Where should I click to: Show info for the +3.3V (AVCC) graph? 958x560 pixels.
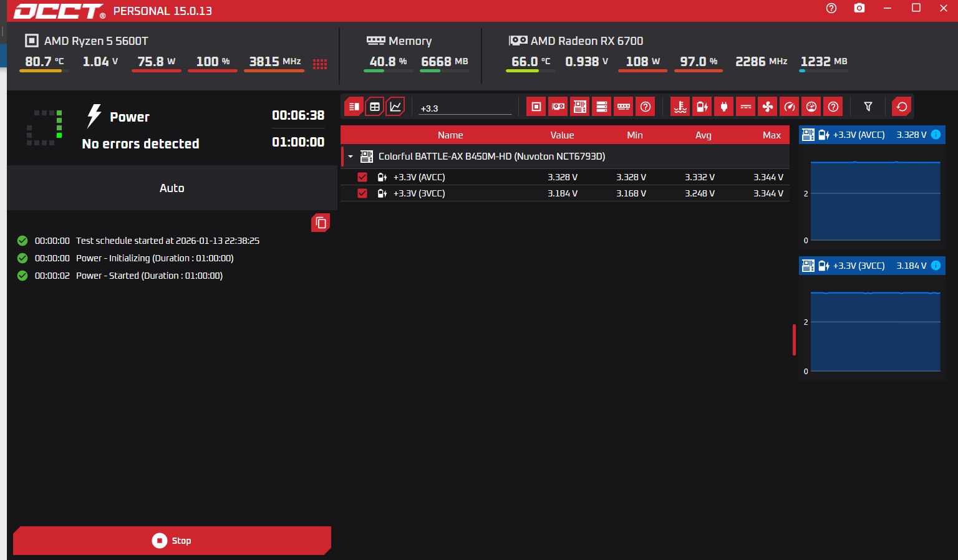pos(936,135)
